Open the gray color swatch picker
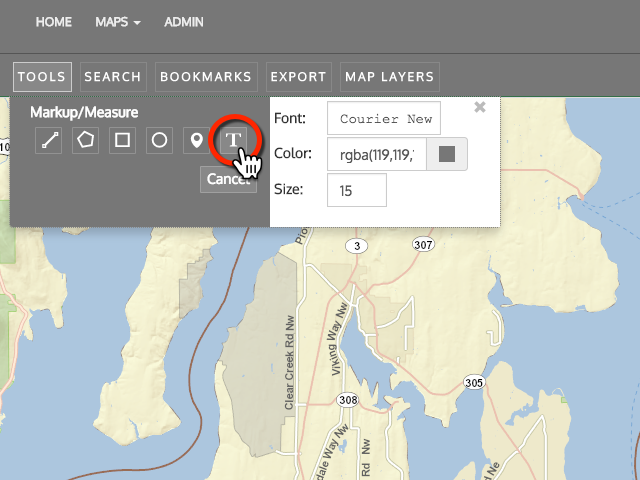Screen dimensions: 640x480 (447, 154)
